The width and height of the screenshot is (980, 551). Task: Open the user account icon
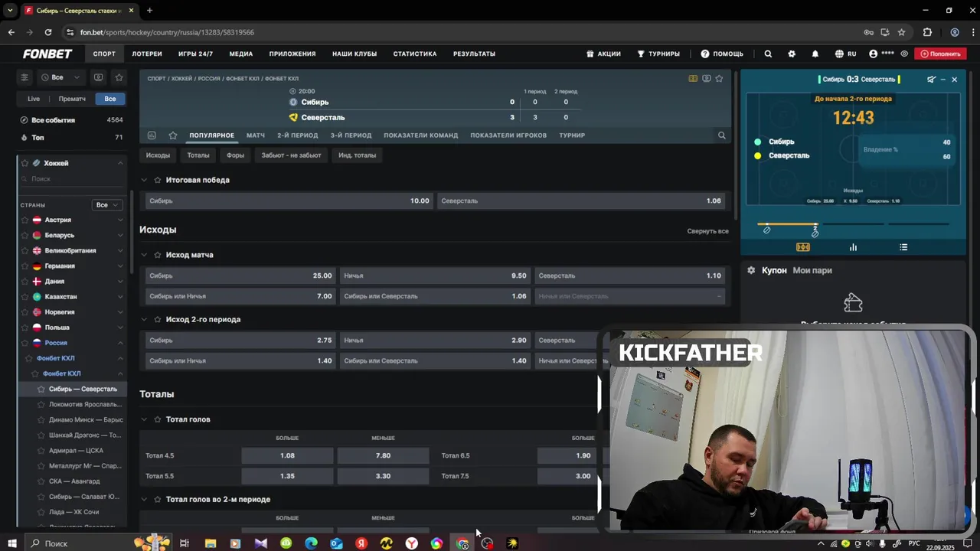874,54
